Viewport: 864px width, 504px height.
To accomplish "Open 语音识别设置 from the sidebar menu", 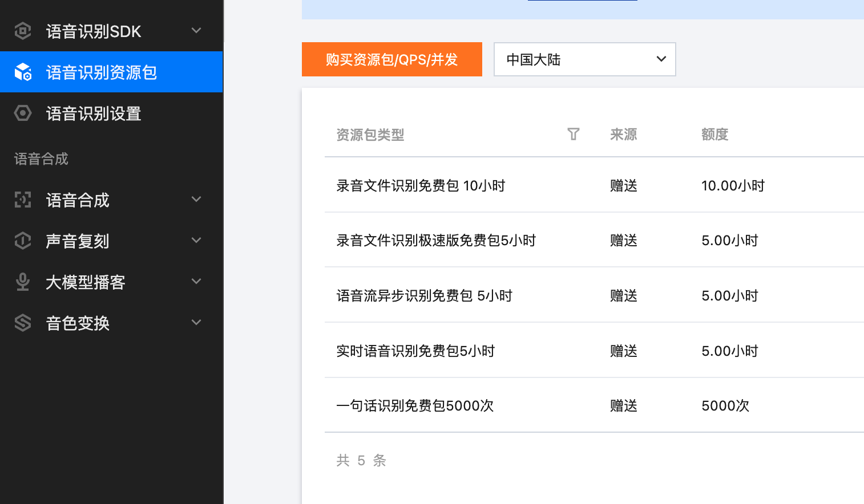I will pos(93,113).
